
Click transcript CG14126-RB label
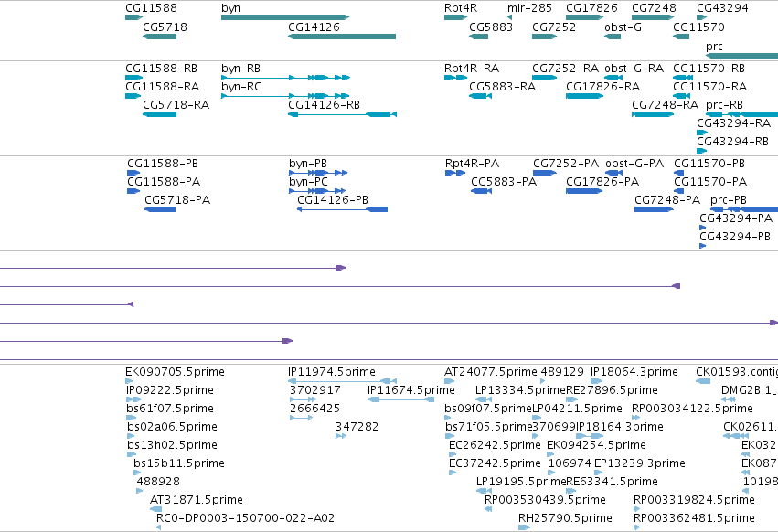(324, 105)
